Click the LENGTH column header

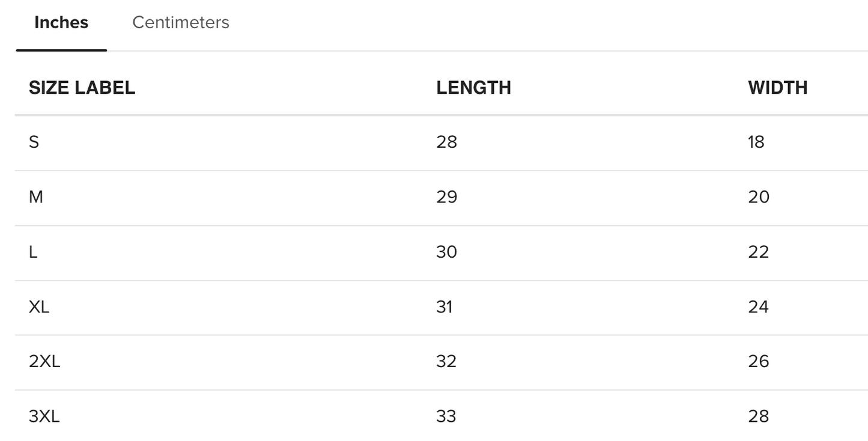[x=473, y=88]
